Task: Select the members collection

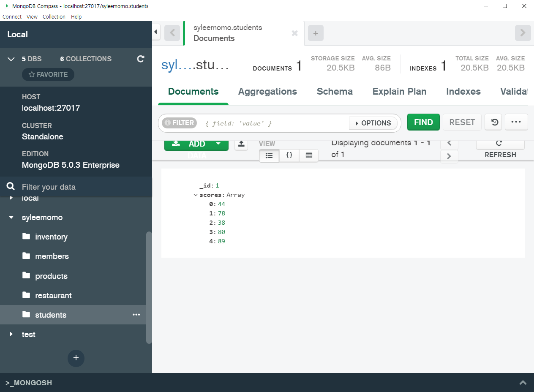Action: tap(52, 256)
